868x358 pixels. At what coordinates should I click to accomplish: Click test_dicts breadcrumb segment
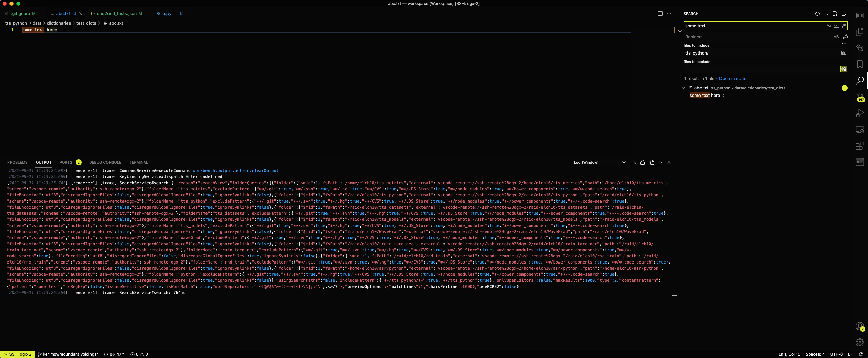tap(86, 23)
